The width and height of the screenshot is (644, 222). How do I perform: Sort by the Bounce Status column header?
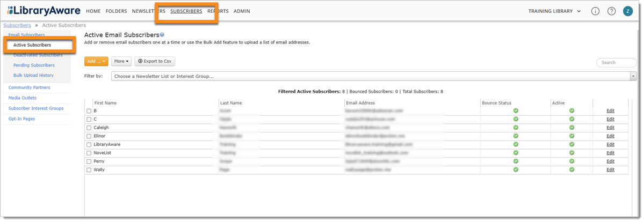click(x=496, y=103)
